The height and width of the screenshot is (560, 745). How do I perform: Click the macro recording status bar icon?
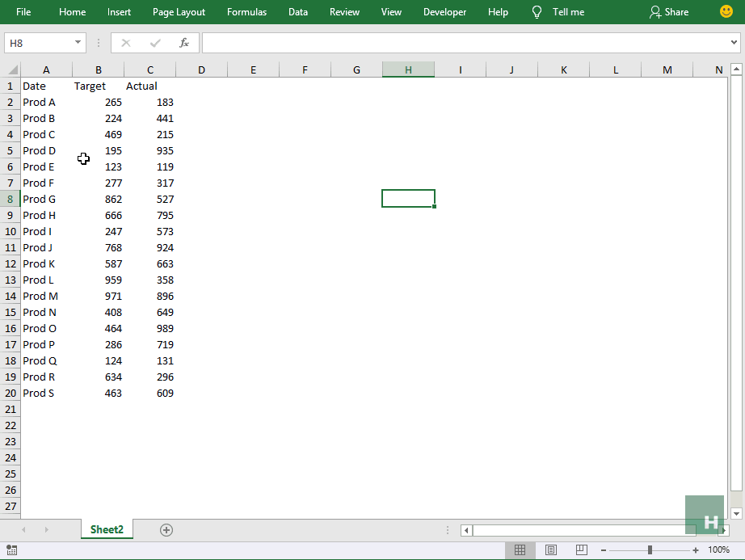12,550
